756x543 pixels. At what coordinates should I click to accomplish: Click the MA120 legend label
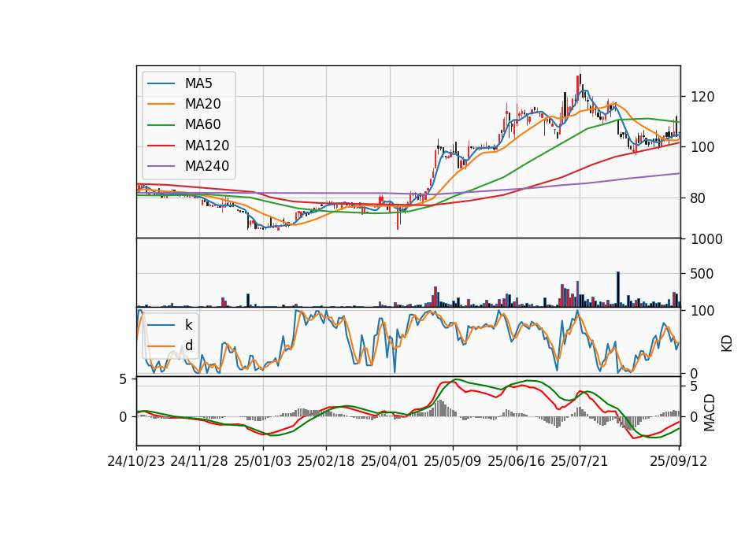(x=207, y=146)
